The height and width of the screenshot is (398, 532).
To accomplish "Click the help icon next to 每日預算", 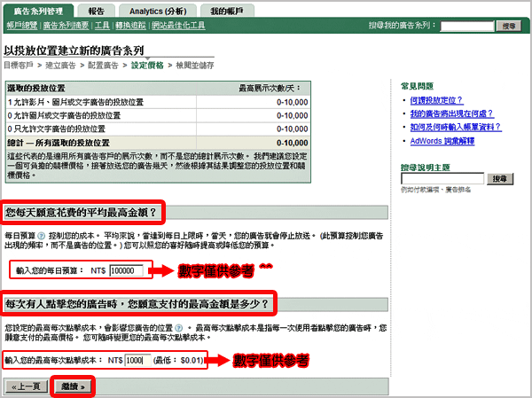I will (41, 236).
